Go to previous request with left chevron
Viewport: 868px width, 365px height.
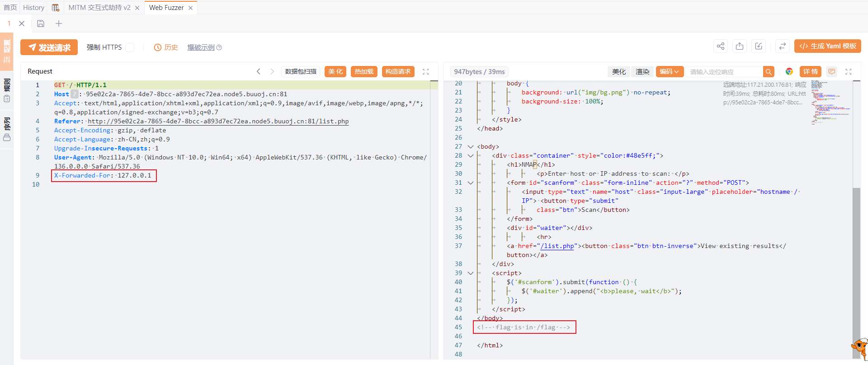click(x=259, y=71)
